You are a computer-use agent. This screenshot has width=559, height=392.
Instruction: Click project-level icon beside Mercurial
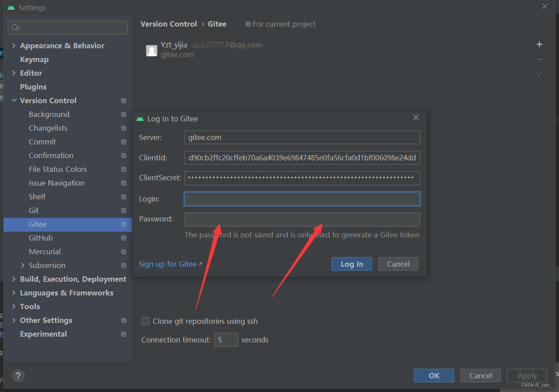(124, 252)
